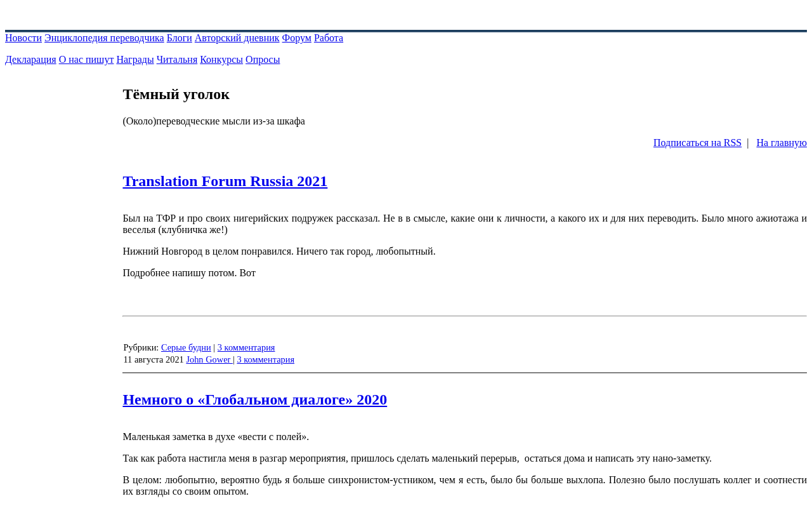Open the Награды page
812x508 pixels.
tap(135, 60)
